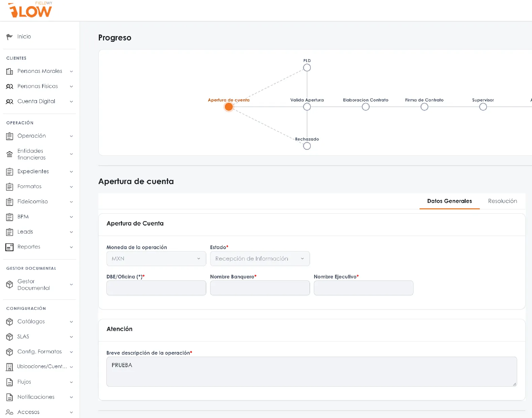532x418 pixels.
Task: Click the Expedientes clipboard icon
Action: pyautogui.click(x=9, y=172)
